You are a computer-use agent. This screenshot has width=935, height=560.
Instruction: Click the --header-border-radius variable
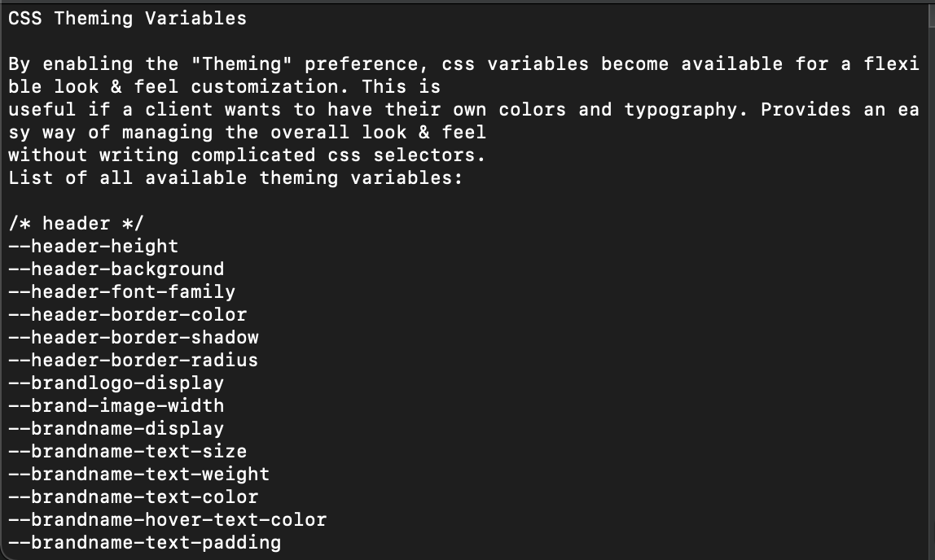tap(133, 360)
